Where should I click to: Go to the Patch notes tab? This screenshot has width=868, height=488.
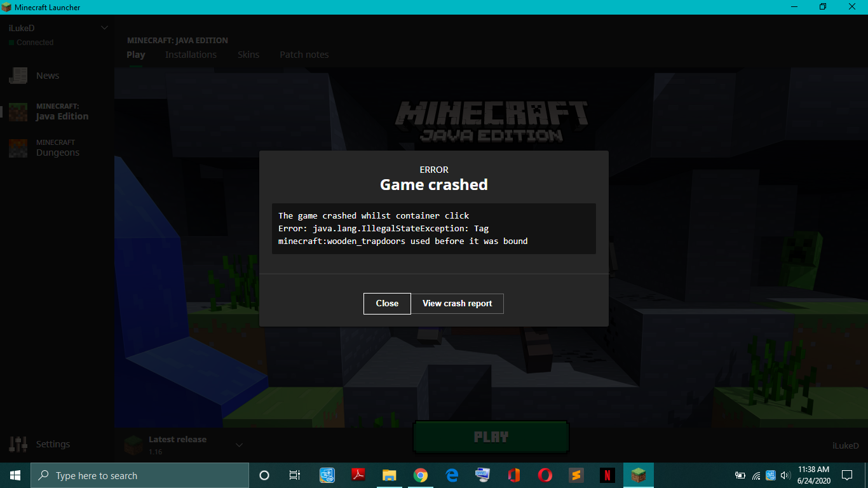304,55
